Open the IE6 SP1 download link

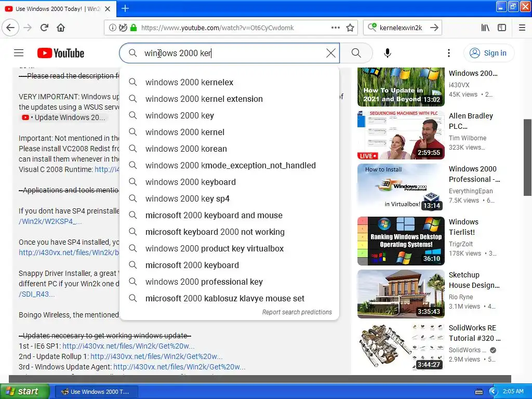click(x=129, y=346)
